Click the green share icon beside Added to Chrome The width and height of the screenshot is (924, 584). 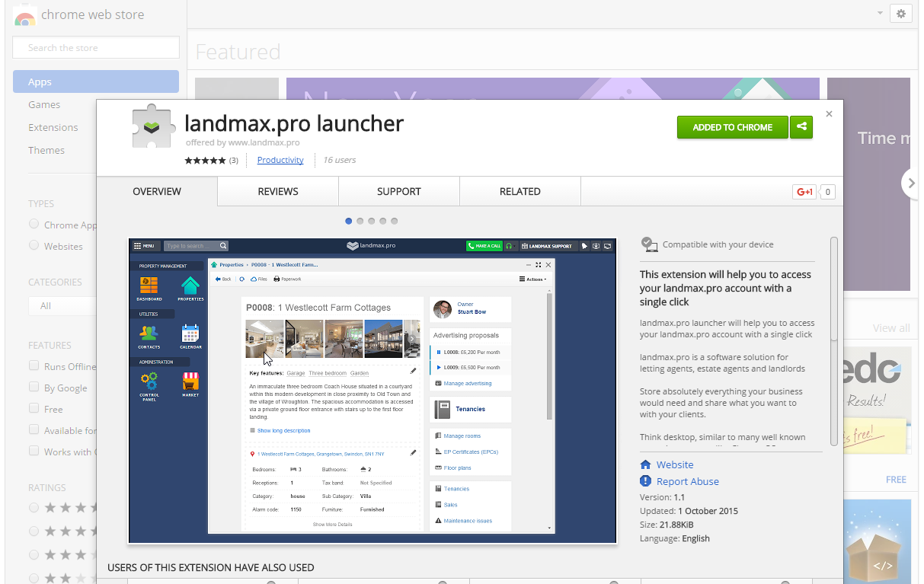pyautogui.click(x=801, y=127)
